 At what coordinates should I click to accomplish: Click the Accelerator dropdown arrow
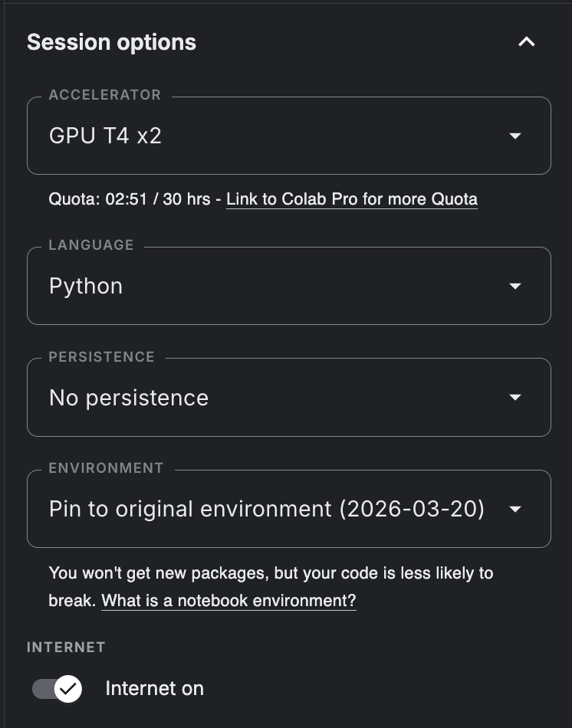(x=515, y=136)
